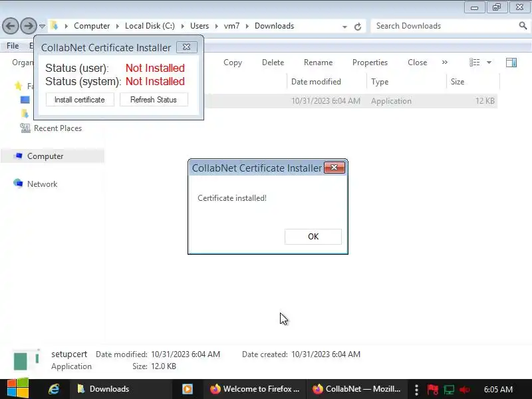This screenshot has height=399, width=532.
Task: Select Local Disk (C:) in the breadcrumb
Action: (x=150, y=26)
